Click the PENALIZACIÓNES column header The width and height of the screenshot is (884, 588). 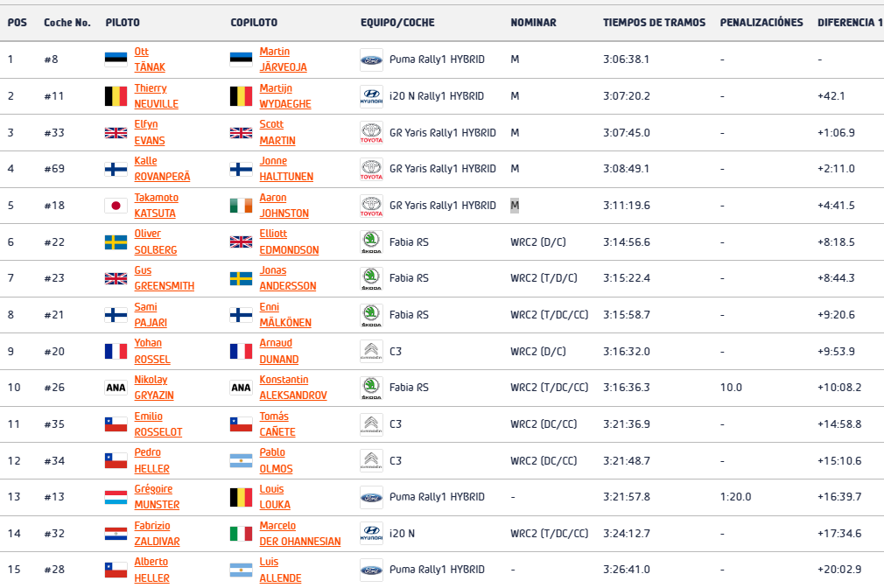click(761, 23)
